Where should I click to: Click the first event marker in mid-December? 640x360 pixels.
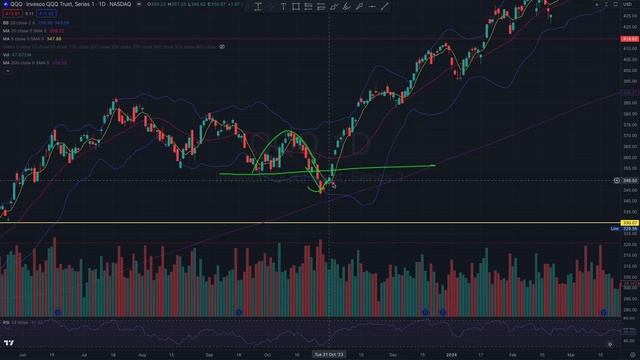[x=425, y=312]
